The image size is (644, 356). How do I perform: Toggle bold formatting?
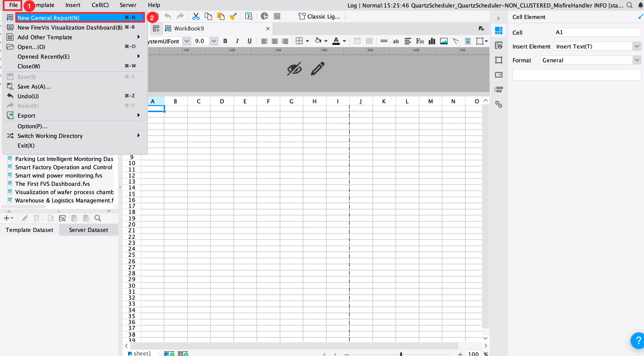coord(225,41)
